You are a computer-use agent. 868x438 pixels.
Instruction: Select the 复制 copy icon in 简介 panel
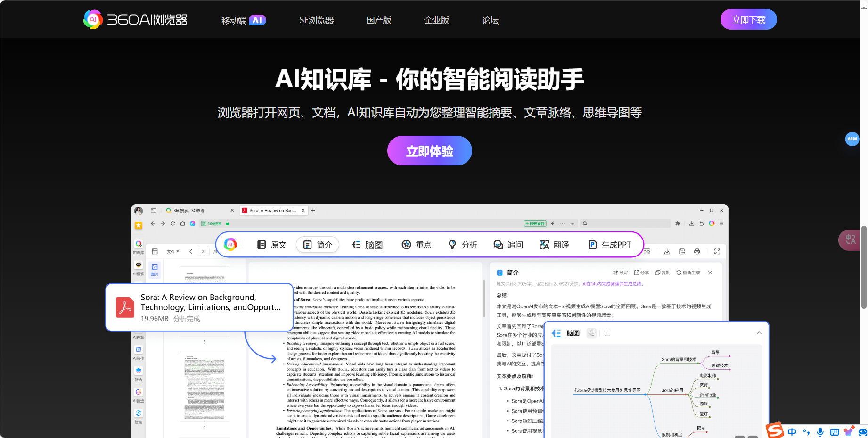[658, 273]
